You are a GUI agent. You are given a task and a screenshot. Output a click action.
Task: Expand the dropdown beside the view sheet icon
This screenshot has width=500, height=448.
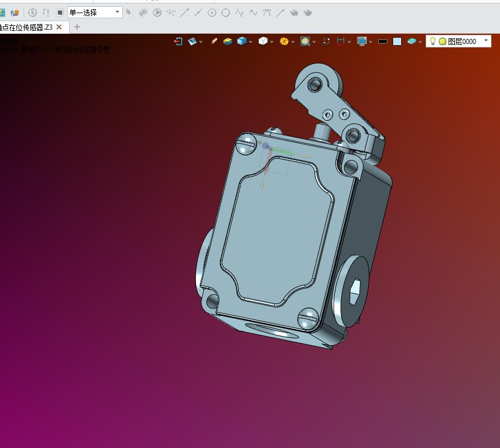point(201,42)
